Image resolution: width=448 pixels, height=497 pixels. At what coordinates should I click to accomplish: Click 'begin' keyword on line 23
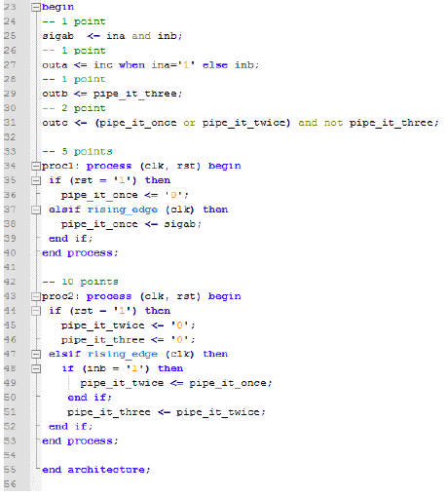[57, 7]
